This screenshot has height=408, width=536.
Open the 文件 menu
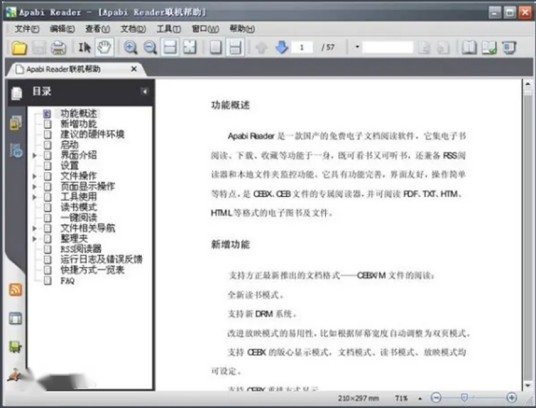(x=27, y=29)
